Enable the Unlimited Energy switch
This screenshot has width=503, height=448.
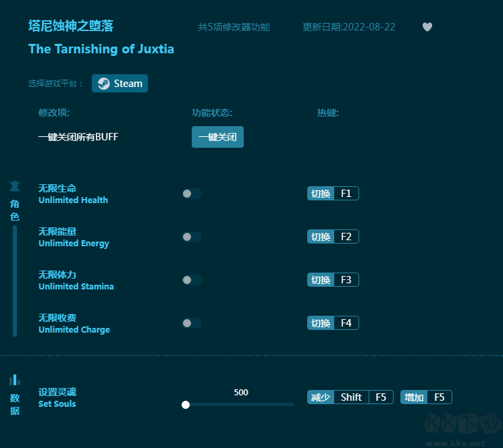coord(192,237)
